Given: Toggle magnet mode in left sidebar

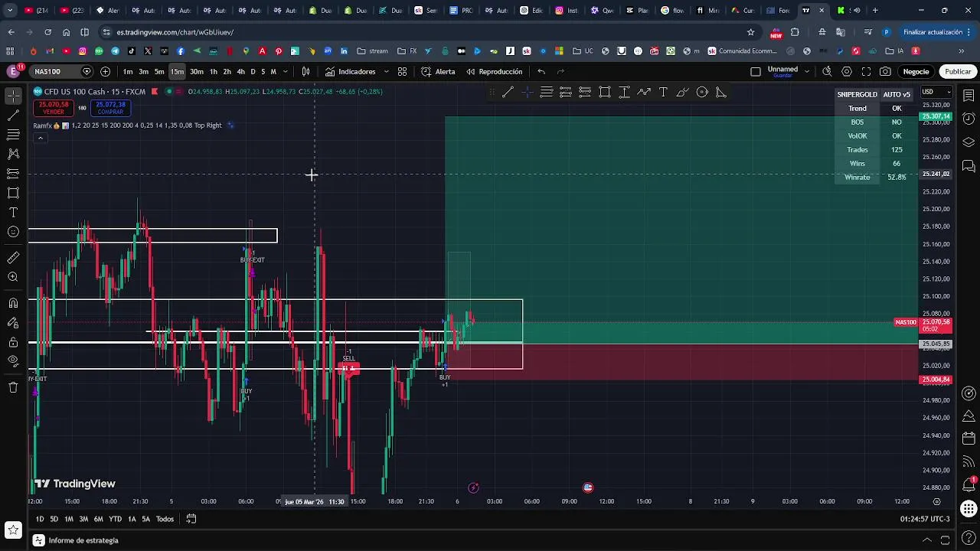Looking at the screenshot, I should point(13,303).
